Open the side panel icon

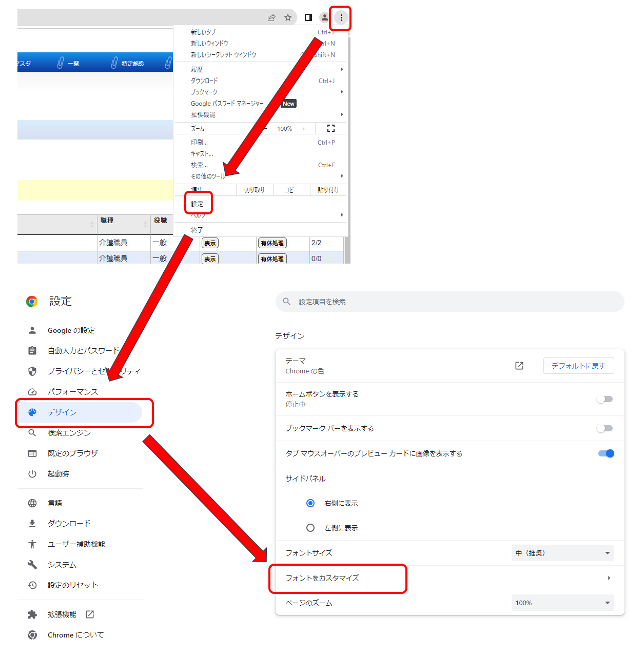tap(308, 17)
